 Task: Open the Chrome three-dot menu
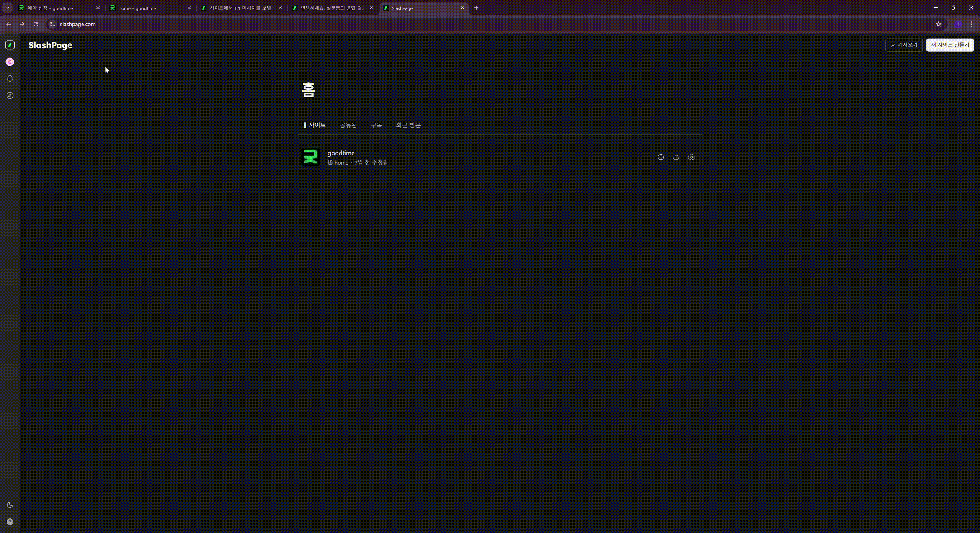click(971, 24)
